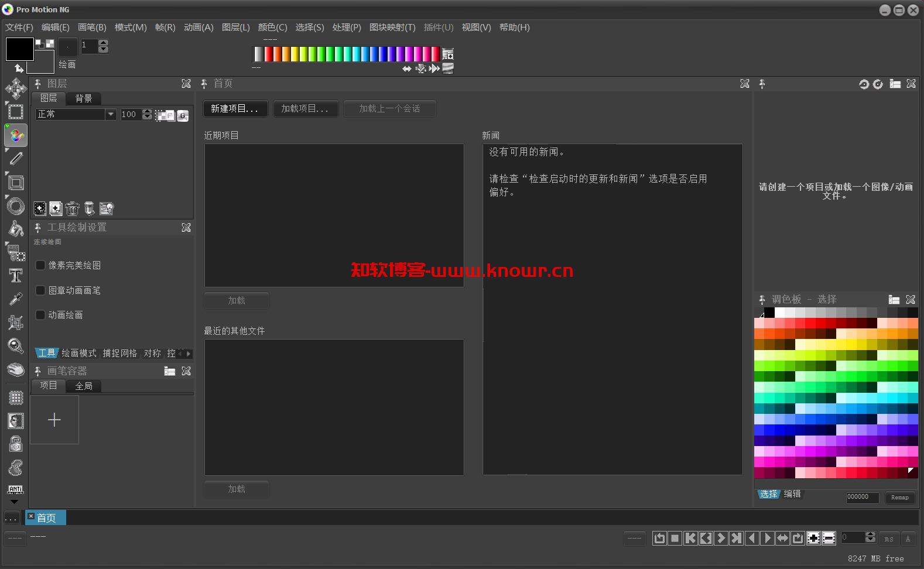Open the 动画(A) menu
Image resolution: width=924 pixels, height=569 pixels.
coord(199,28)
